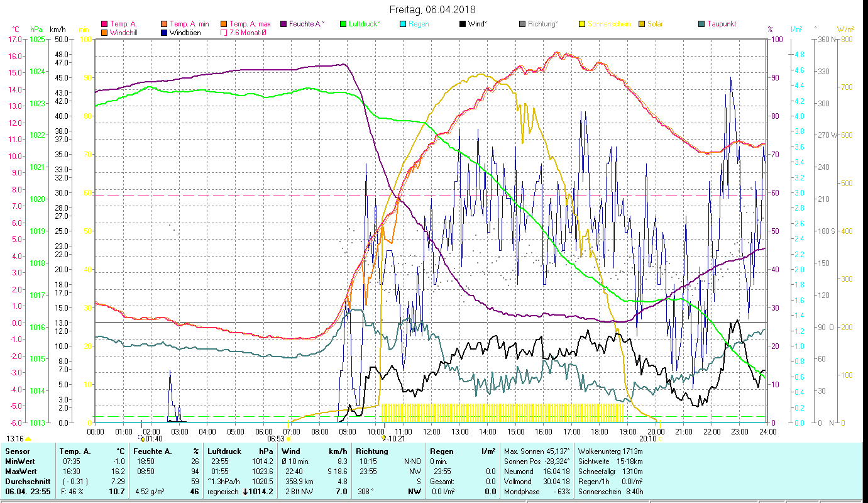Click the Luftdruck column header
Screen dimensions: 868x503
click(x=224, y=451)
